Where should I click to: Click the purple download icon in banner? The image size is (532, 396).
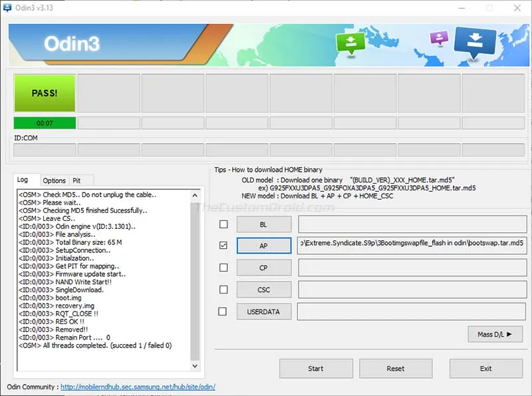coord(440,37)
